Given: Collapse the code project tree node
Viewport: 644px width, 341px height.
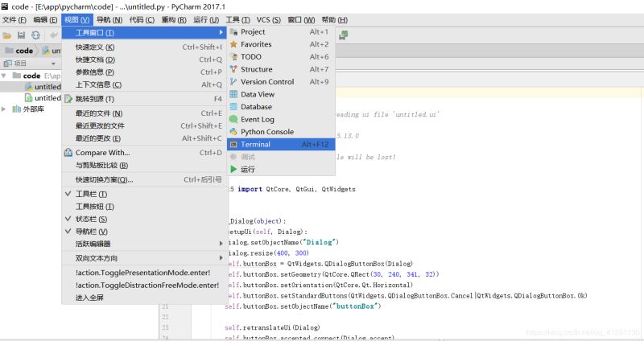Looking at the screenshot, I should pos(4,76).
